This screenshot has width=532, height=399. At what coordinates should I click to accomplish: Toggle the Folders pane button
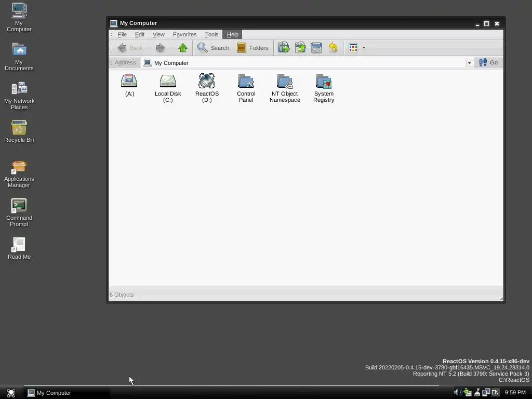pyautogui.click(x=252, y=48)
